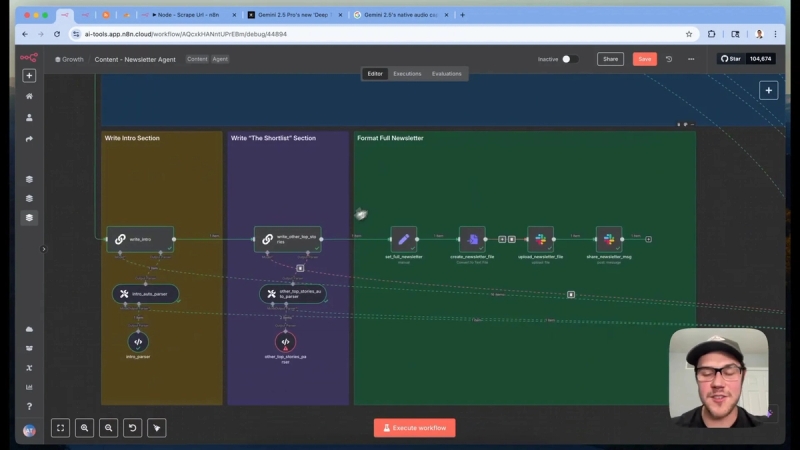Open the help question mark icon
Screen dimensions: 800x450
29,407
